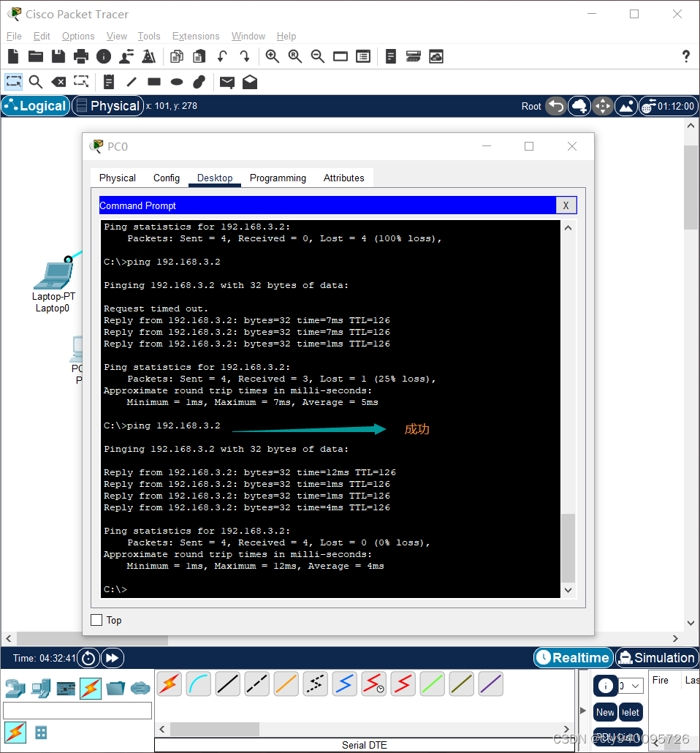The image size is (700, 753).
Task: Open the Options menu
Action: click(x=78, y=36)
